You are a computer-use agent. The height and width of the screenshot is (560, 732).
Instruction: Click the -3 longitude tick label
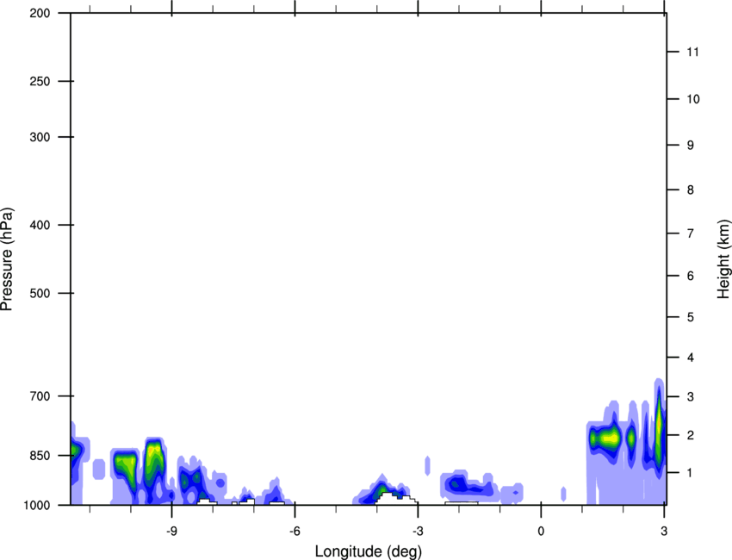[x=418, y=532]
